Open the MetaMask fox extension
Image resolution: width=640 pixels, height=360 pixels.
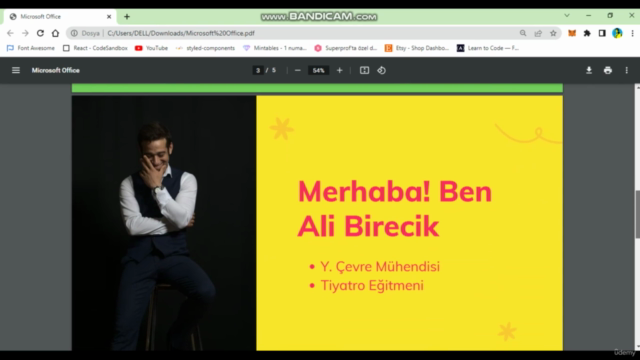[x=572, y=33]
